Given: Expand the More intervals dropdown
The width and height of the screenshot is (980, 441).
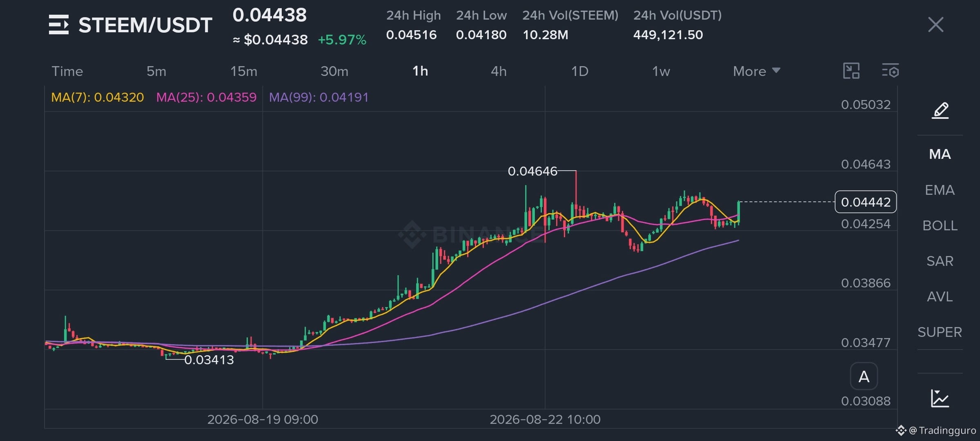Looking at the screenshot, I should pos(757,71).
